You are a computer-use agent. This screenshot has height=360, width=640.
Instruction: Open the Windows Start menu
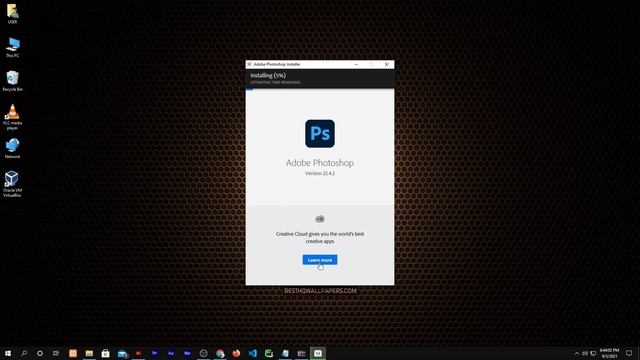(x=8, y=353)
